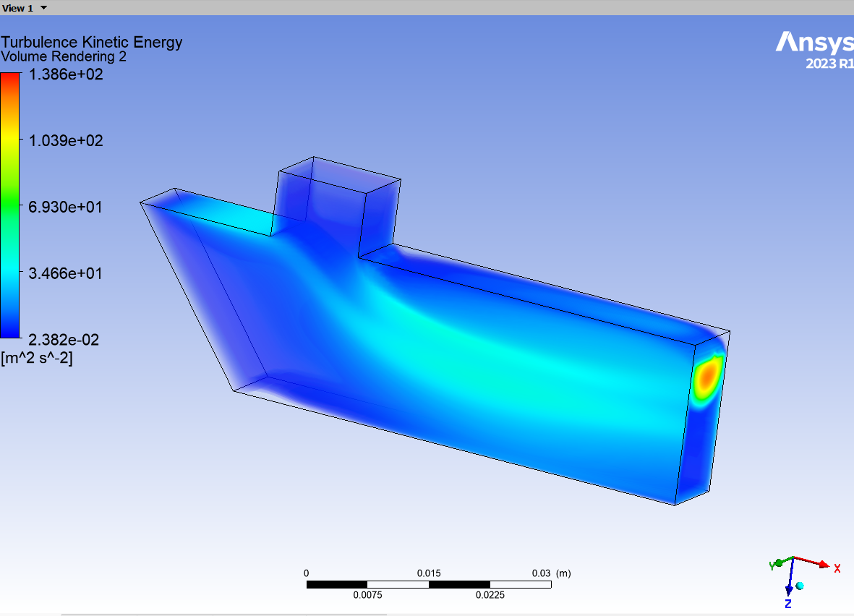Select the Volume Rendering 2 legend label
The image size is (854, 616).
(x=64, y=56)
